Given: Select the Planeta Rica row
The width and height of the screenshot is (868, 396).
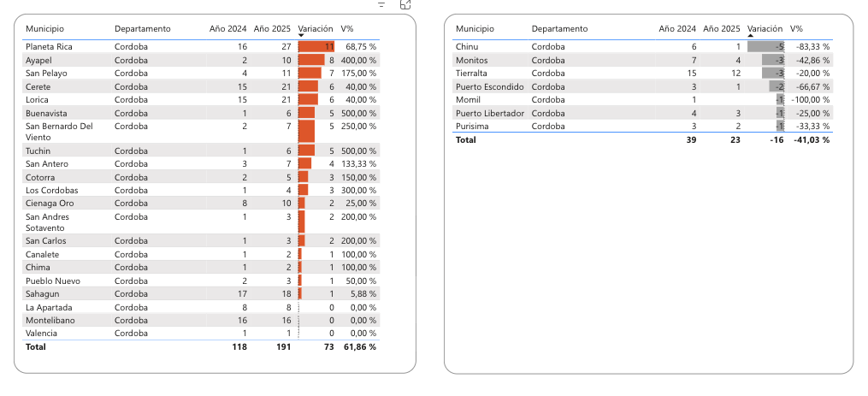Looking at the screenshot, I should [49, 46].
